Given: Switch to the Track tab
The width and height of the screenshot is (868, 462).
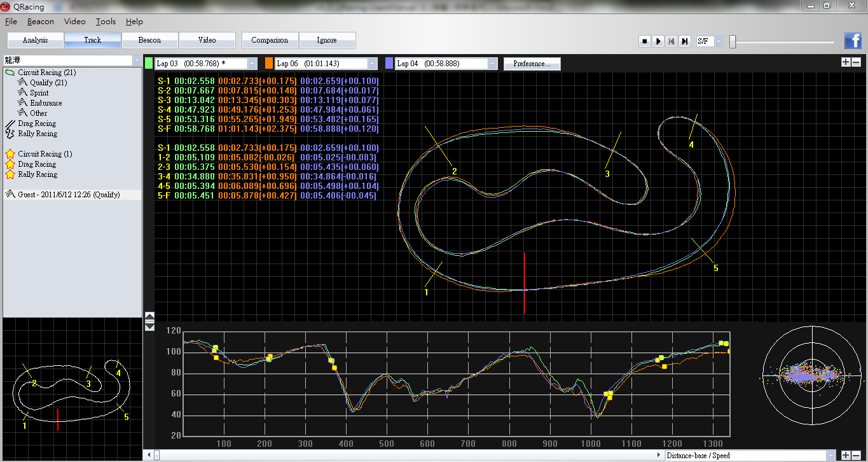Looking at the screenshot, I should [93, 40].
